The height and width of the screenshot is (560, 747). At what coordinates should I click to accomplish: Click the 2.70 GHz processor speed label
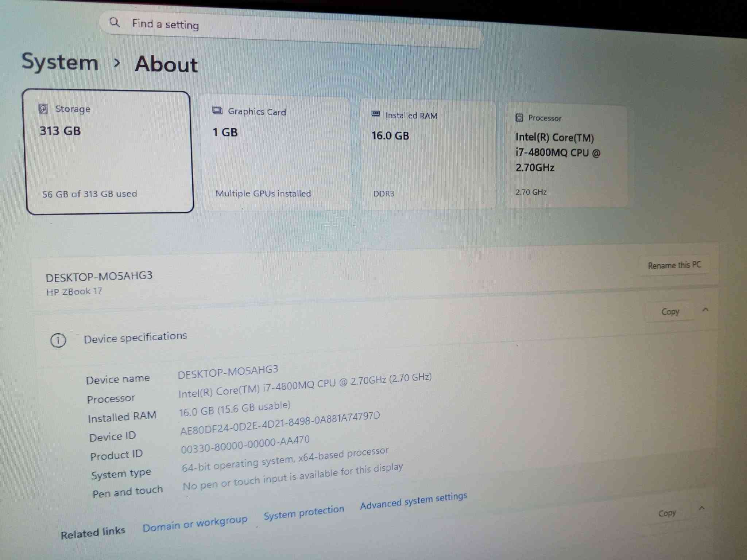531,192
